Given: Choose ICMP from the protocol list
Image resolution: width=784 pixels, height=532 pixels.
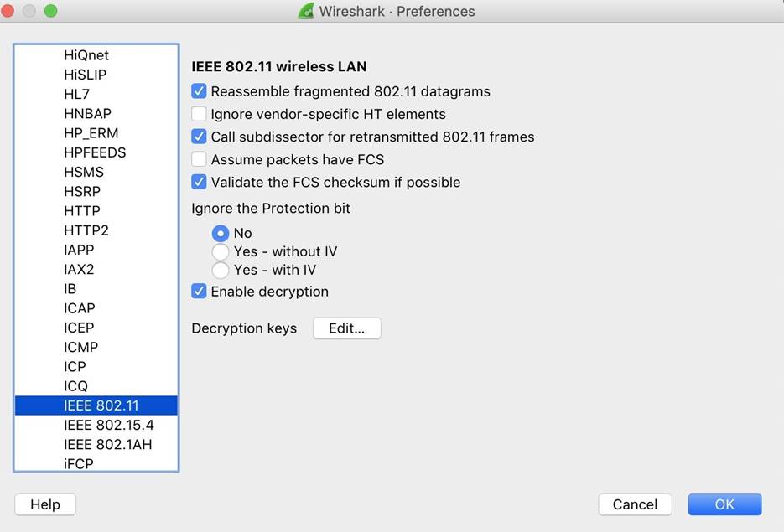Looking at the screenshot, I should tap(81, 347).
